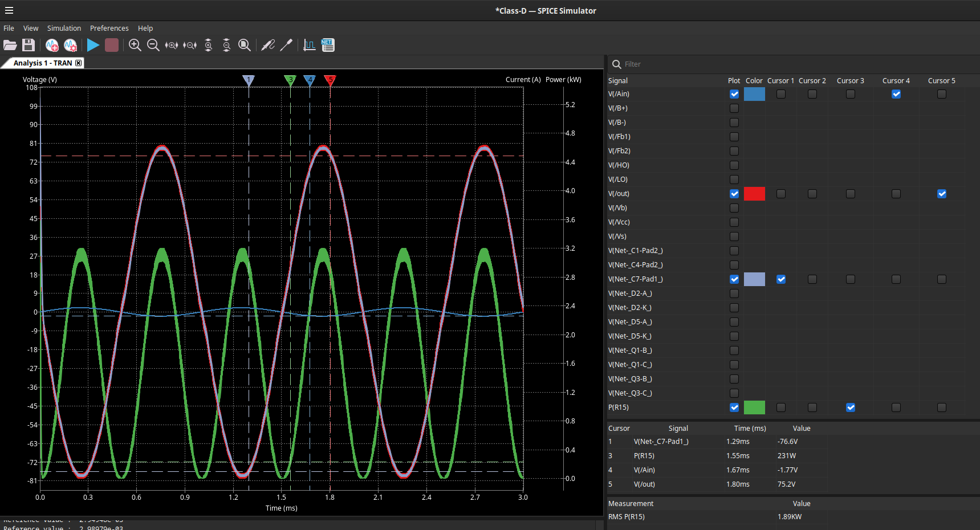This screenshot has height=530, width=980.
Task: Disable the Plot checkbox for P(R15)
Action: tap(734, 407)
